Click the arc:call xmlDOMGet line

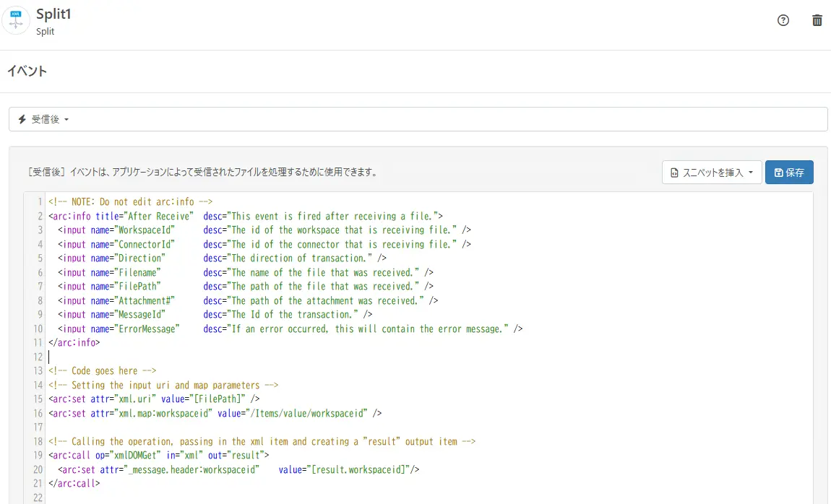pyautogui.click(x=158, y=456)
